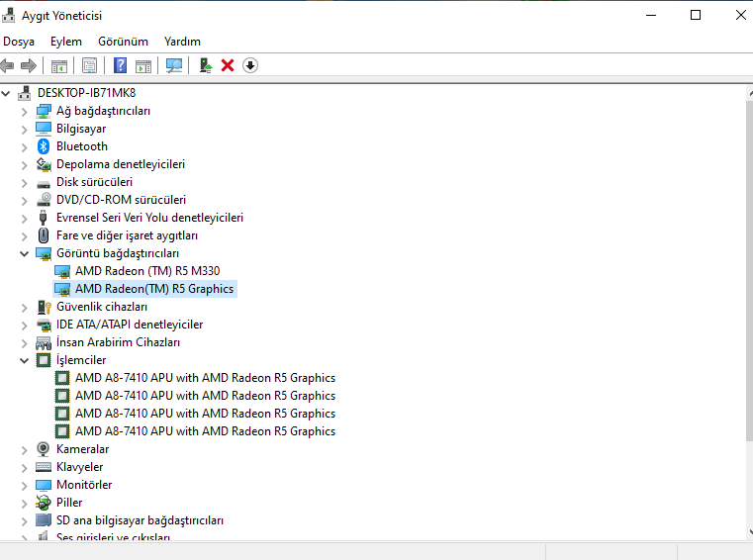The image size is (753, 560).
Task: Select Fare ve diğer işaret aygıtları label
Action: click(127, 235)
